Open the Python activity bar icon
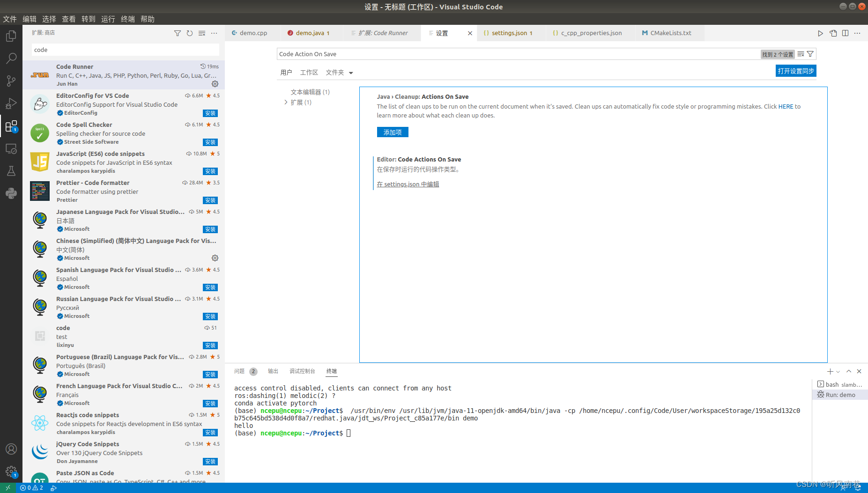868x493 pixels. (x=11, y=193)
